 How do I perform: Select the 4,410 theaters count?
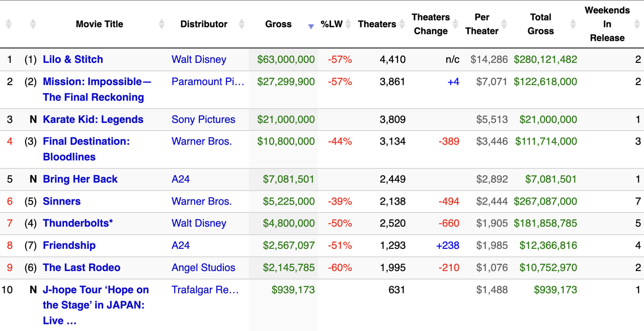(x=392, y=59)
